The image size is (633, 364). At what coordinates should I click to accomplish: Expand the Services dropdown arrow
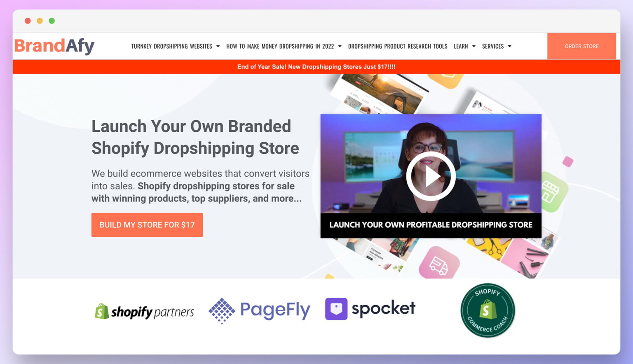509,46
